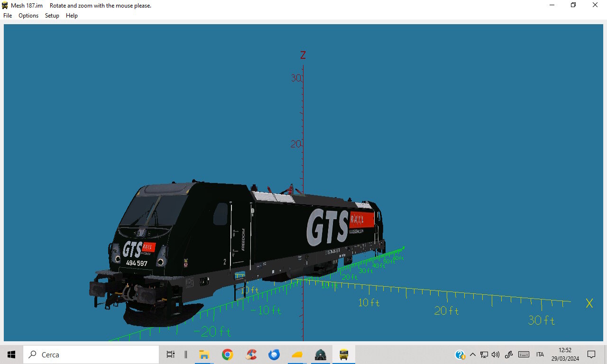607x364 pixels.
Task: Switch the ITA input language indicator
Action: click(540, 355)
